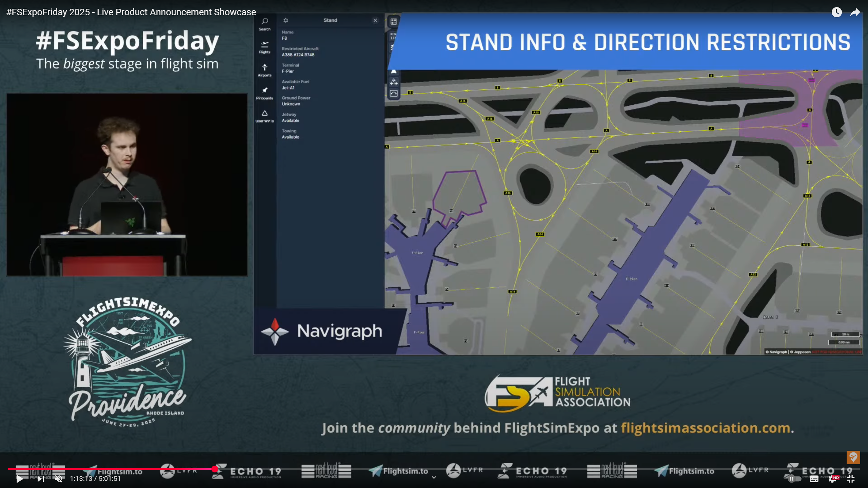868x488 pixels.
Task: Click the timestamp 1:13:13 / 5:01:51 display
Action: pyautogui.click(x=95, y=479)
